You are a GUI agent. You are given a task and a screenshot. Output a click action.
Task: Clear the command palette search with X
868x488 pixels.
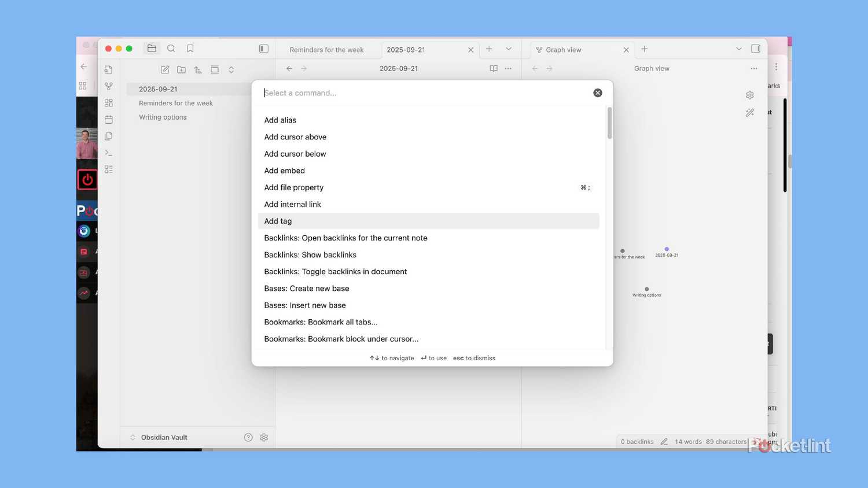click(x=598, y=93)
